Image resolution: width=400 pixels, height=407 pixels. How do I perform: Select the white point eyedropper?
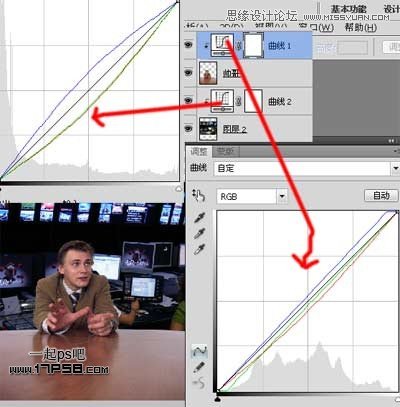pos(199,249)
